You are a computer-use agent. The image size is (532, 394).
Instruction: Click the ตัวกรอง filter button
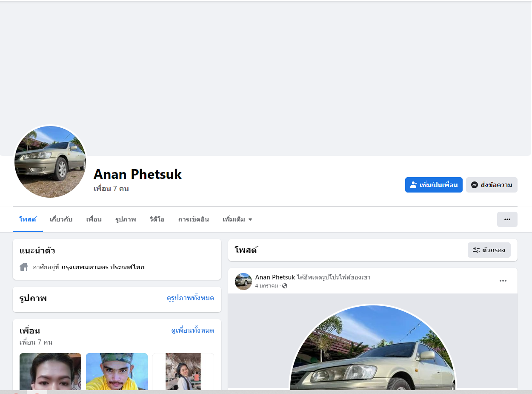click(x=489, y=250)
